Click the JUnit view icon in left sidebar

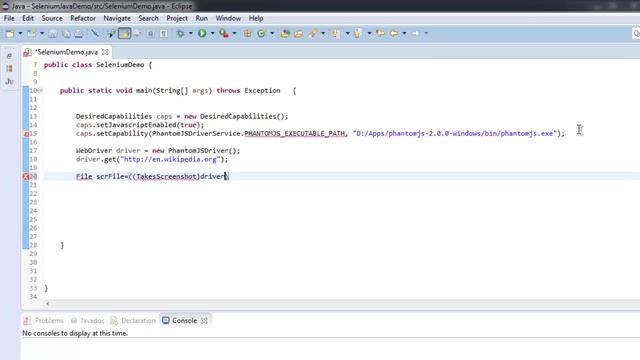(x=9, y=81)
